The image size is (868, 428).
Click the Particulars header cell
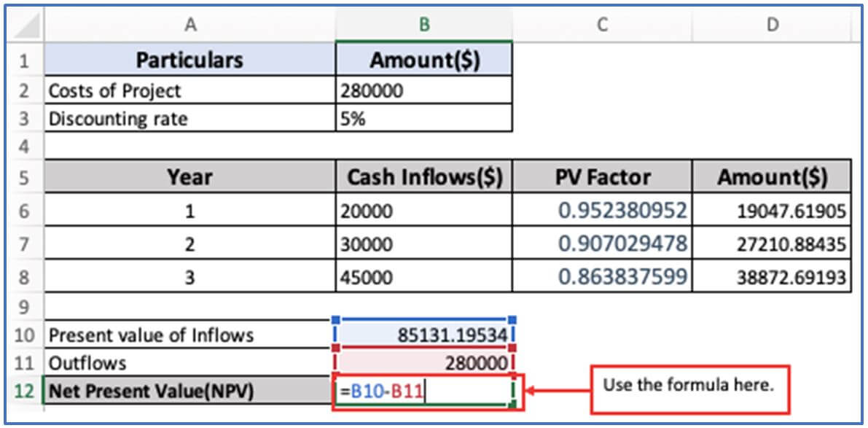(190, 60)
